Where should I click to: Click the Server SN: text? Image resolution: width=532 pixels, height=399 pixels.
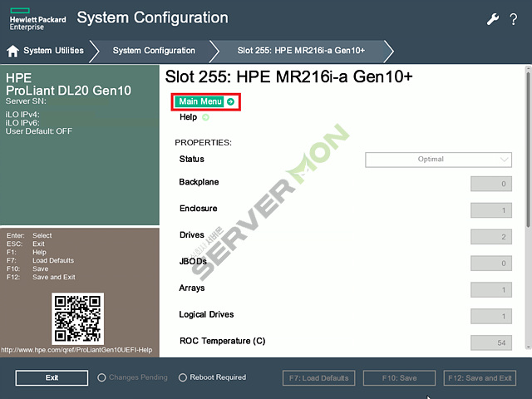click(26, 101)
